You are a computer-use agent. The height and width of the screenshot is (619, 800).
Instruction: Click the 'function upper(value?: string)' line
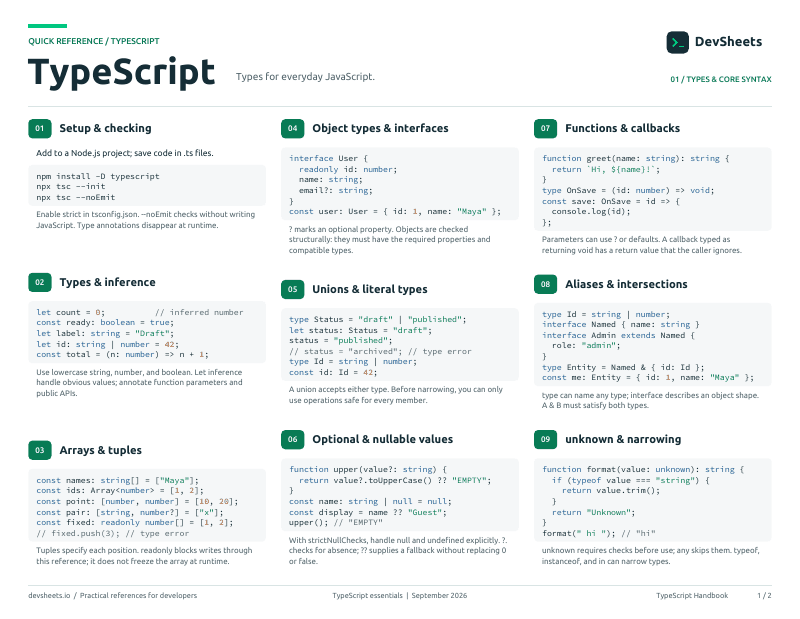[x=368, y=469]
